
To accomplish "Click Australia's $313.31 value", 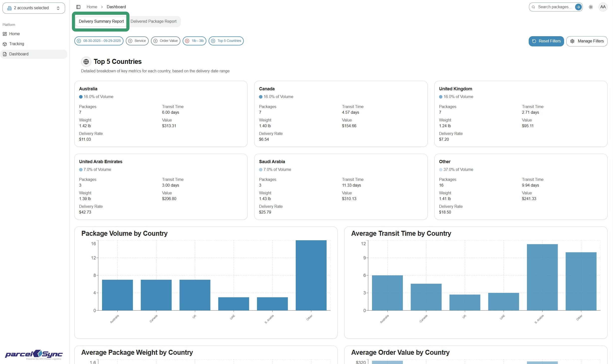I will (169, 126).
